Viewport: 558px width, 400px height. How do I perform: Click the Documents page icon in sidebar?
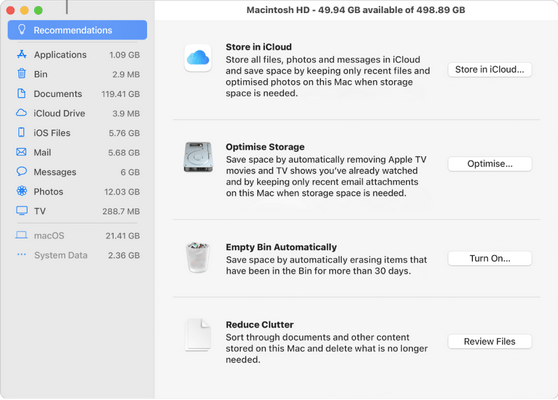tap(21, 93)
